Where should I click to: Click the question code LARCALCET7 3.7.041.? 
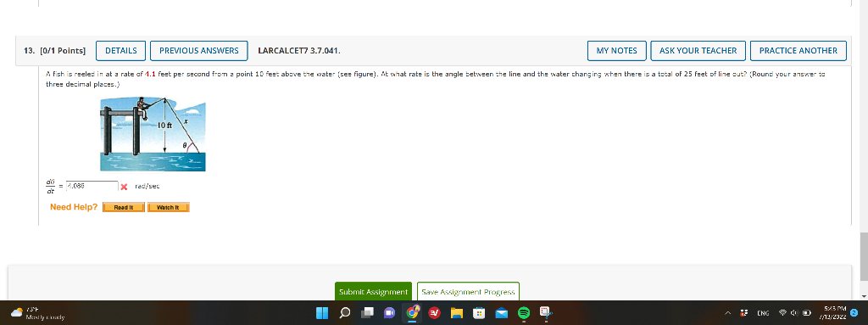299,50
